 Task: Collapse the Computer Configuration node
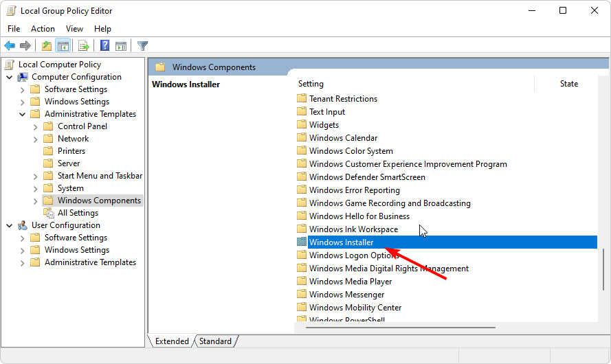(10, 77)
